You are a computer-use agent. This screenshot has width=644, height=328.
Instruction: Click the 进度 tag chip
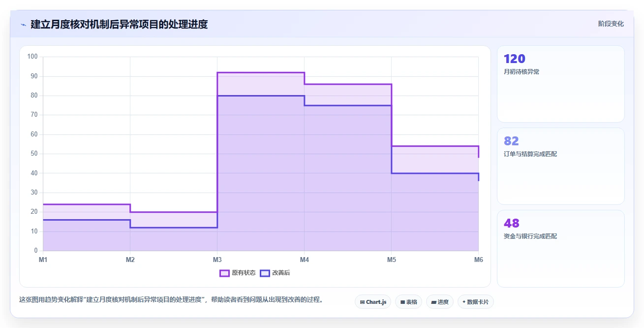440,302
